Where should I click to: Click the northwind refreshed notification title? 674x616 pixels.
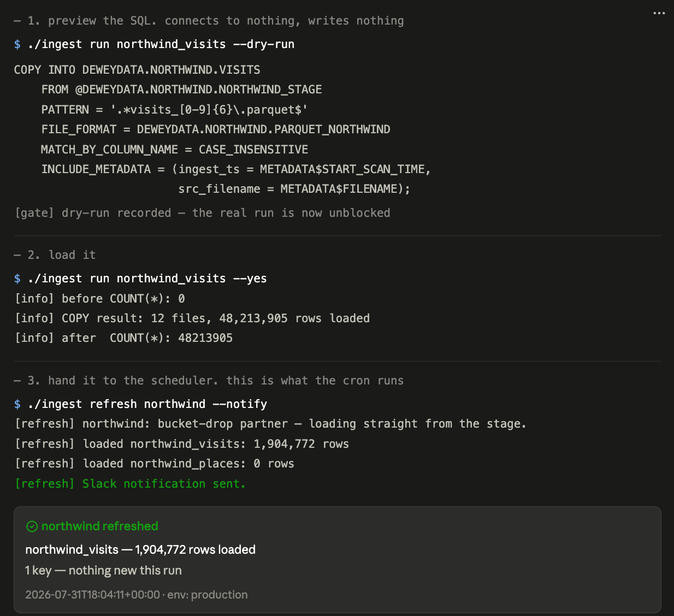coord(100,526)
